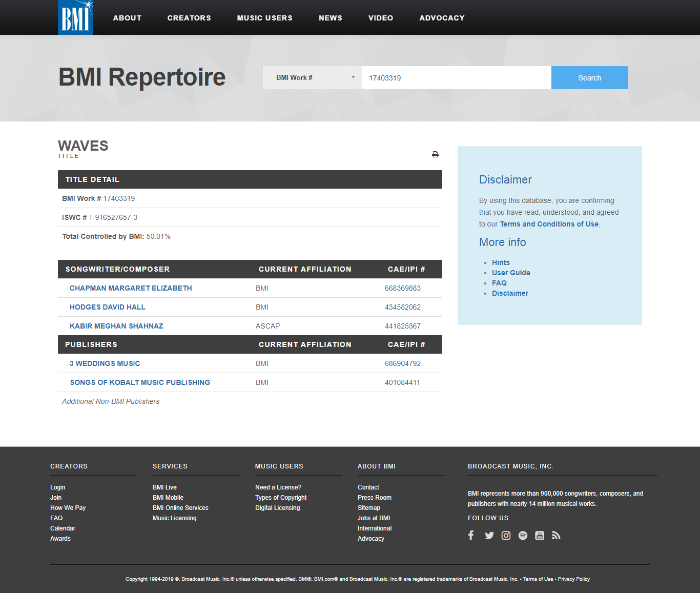The image size is (700, 593).
Task: Click the print icon beside title
Action: (x=435, y=154)
